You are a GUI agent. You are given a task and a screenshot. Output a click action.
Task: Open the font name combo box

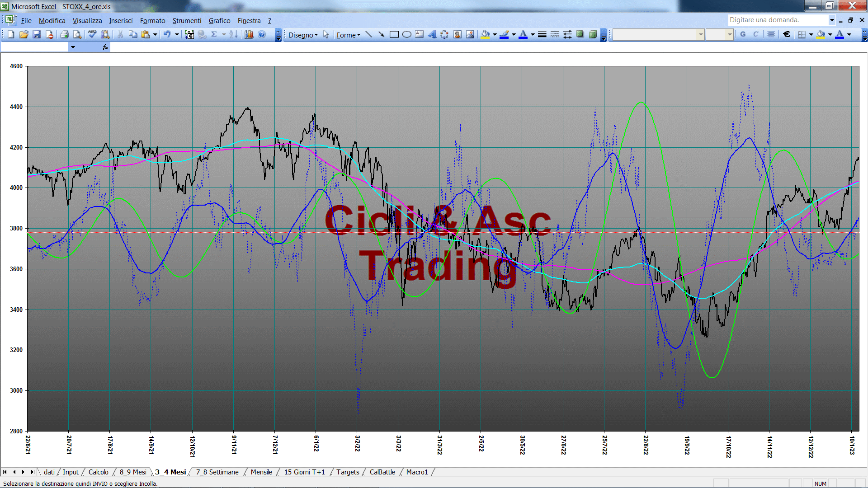(659, 34)
